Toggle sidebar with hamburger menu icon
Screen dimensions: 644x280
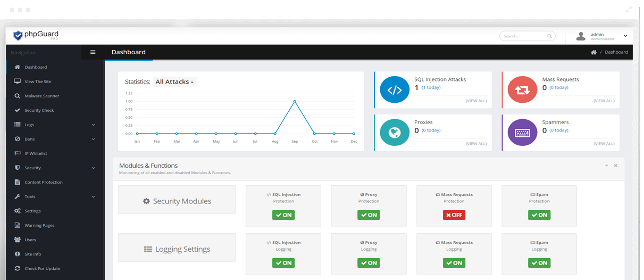pyautogui.click(x=93, y=52)
